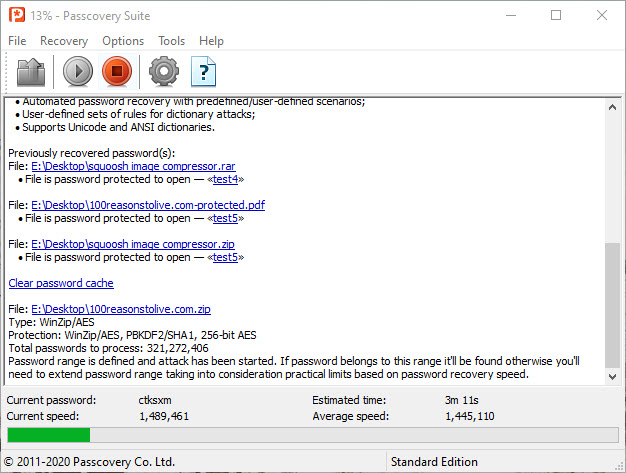
Task: Click Standard Edition in the status bar
Action: click(434, 462)
